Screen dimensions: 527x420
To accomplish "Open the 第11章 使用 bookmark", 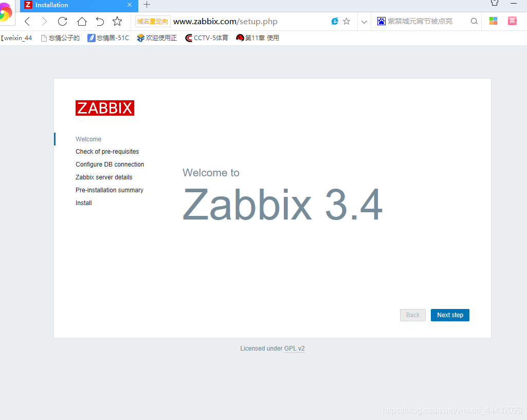I will pos(258,38).
